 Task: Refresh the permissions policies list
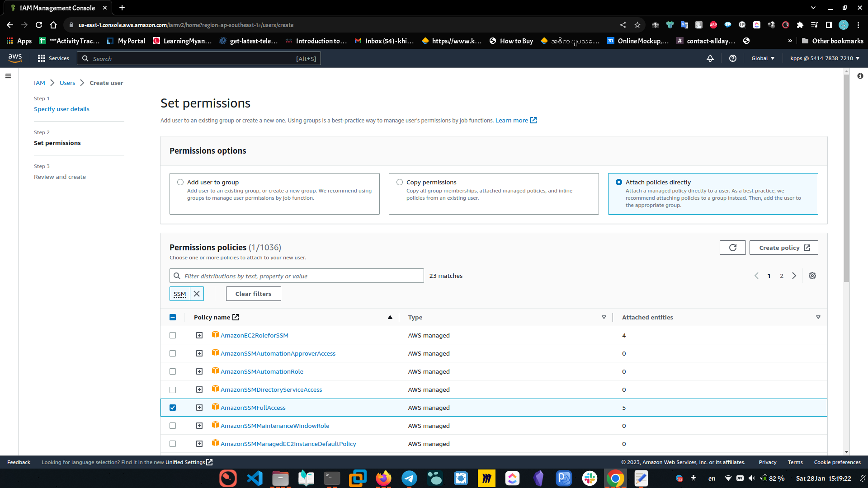click(x=732, y=248)
